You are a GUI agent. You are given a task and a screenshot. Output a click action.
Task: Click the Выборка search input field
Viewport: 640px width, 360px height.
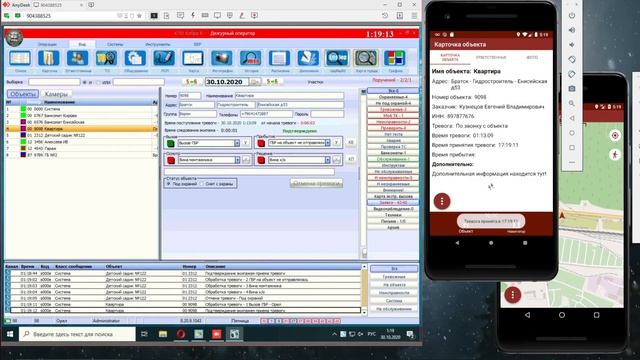coord(54,82)
